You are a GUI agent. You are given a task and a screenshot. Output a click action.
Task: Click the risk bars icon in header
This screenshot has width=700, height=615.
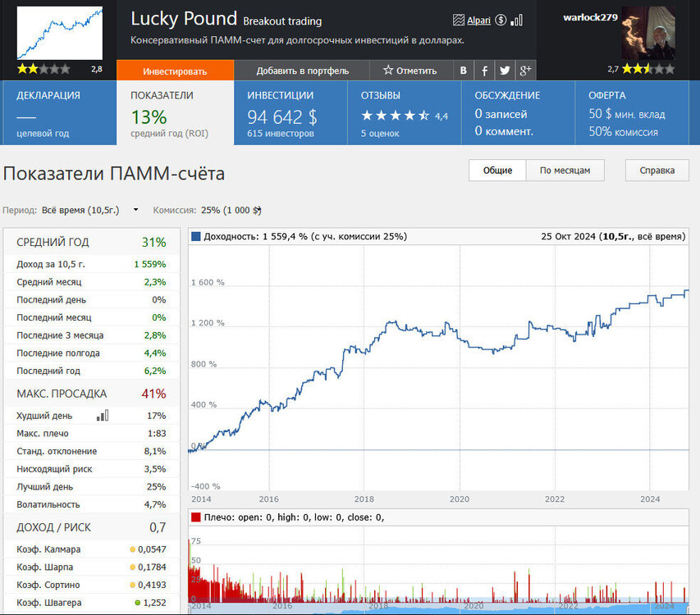(x=516, y=20)
